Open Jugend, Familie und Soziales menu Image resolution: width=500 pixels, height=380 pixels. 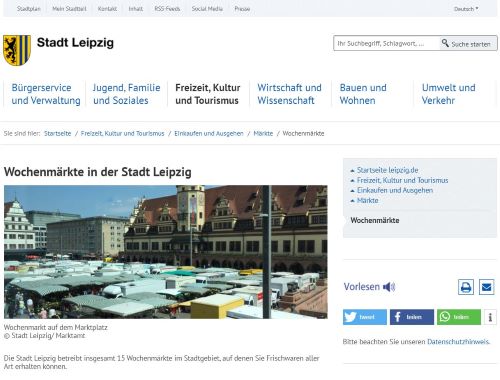coord(126,94)
